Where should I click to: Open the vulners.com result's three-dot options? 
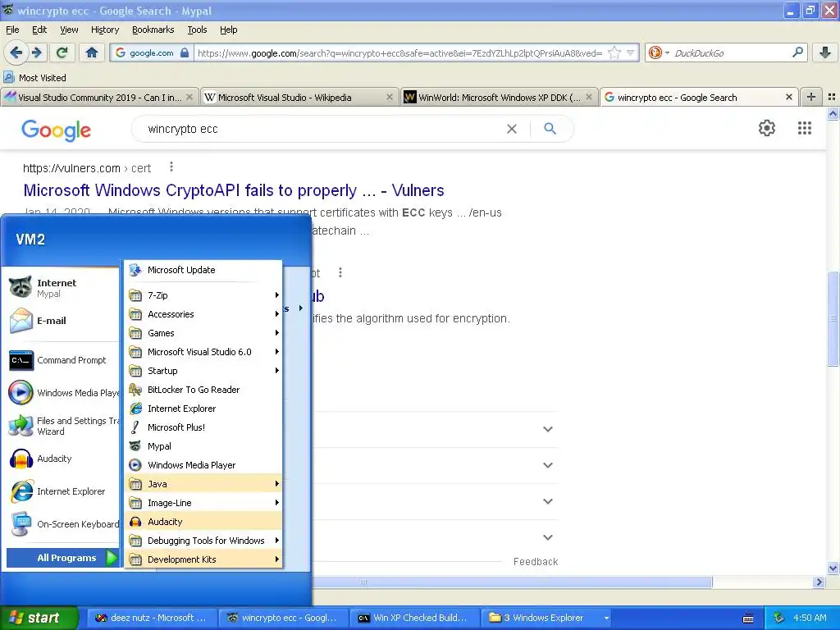coord(171,167)
